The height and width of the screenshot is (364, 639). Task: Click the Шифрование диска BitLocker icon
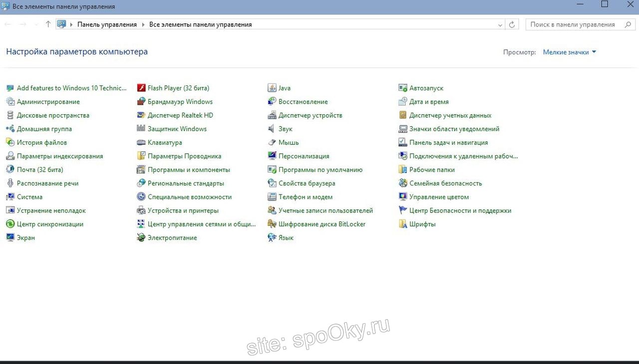coord(272,224)
